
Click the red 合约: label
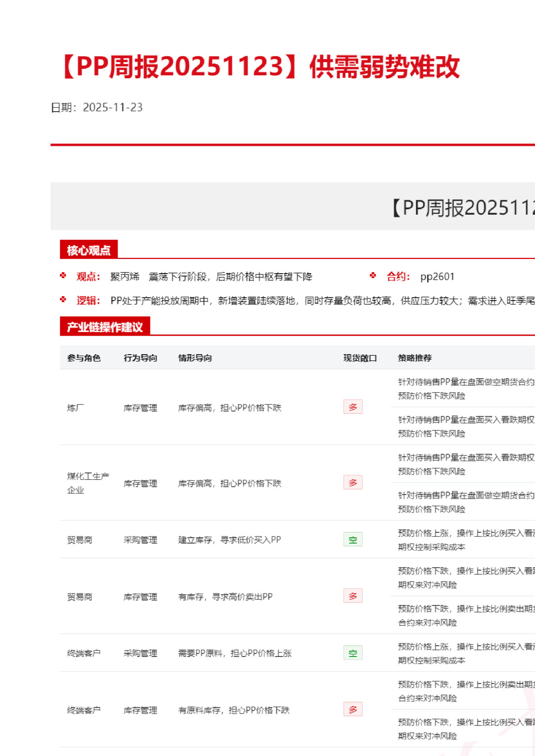(398, 276)
